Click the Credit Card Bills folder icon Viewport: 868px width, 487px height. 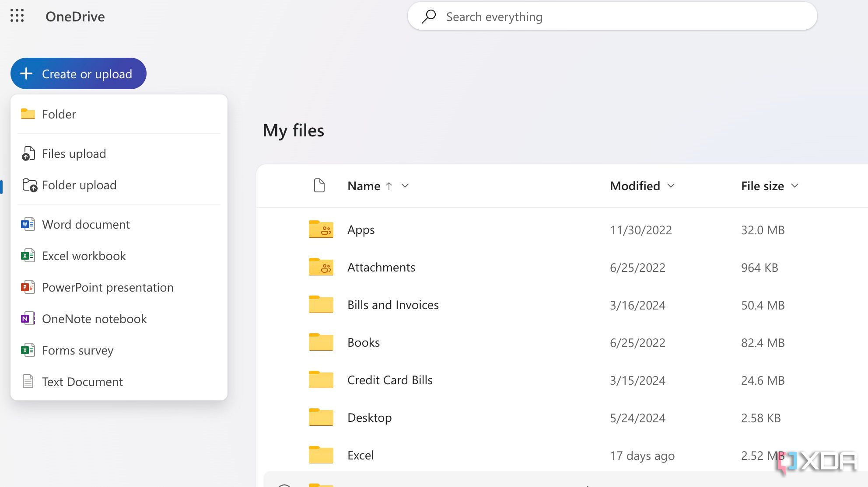tap(321, 379)
